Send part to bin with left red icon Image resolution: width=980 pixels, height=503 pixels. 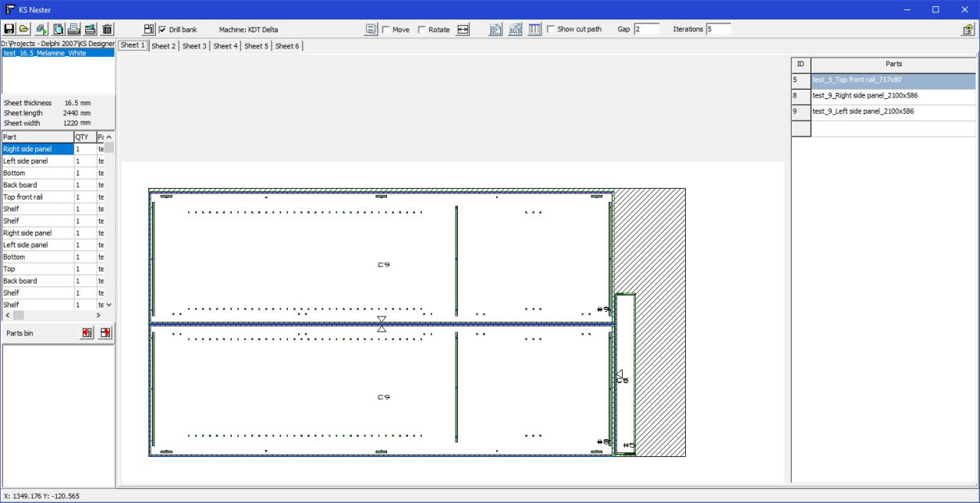point(87,333)
